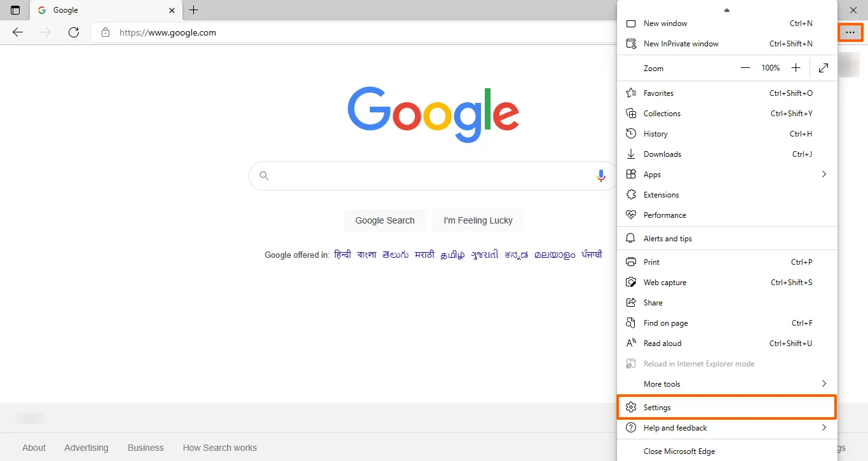Click the Downloads arrow icon
The width and height of the screenshot is (868, 461).
pos(631,154)
